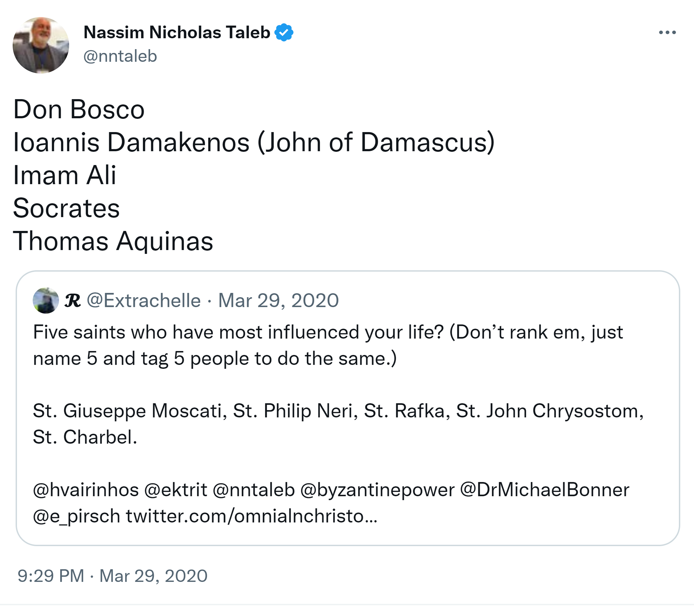
Task: Click the @nntaleb mention in quoted tweet
Action: tap(254, 490)
